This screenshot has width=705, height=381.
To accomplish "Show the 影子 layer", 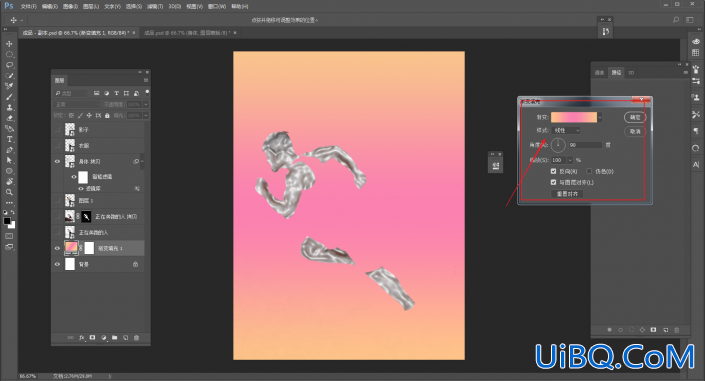I will 57,130.
